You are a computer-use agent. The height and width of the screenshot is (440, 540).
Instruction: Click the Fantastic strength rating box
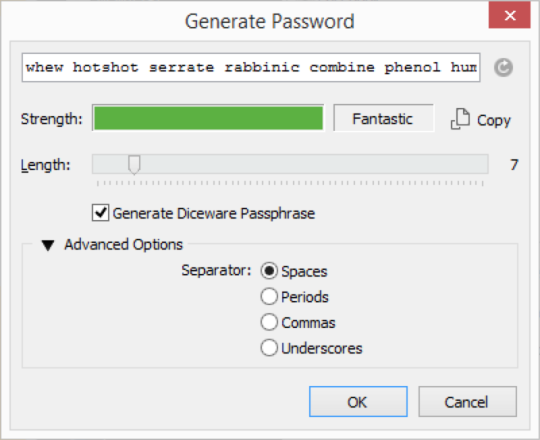pyautogui.click(x=383, y=119)
